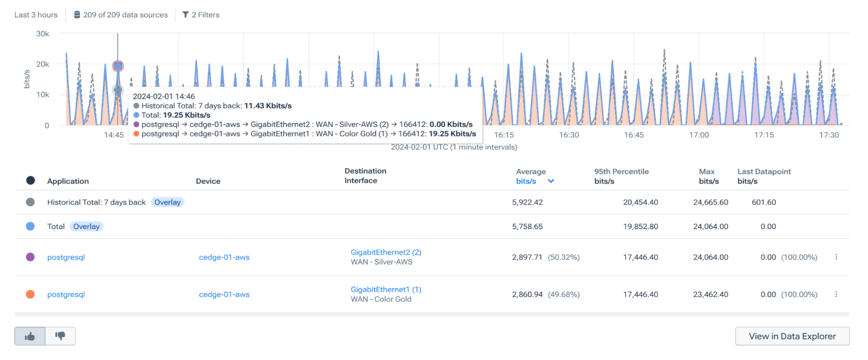The width and height of the screenshot is (868, 360).
Task: Toggle the purple postgresql series dot
Action: coord(30,257)
